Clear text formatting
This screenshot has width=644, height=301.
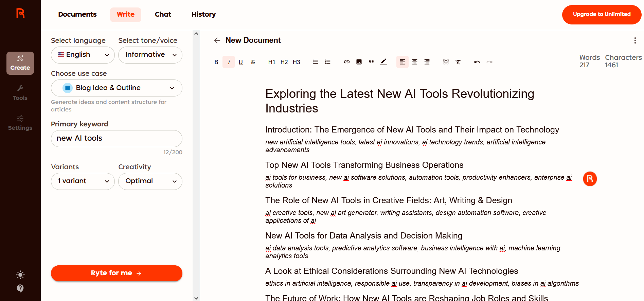click(458, 62)
